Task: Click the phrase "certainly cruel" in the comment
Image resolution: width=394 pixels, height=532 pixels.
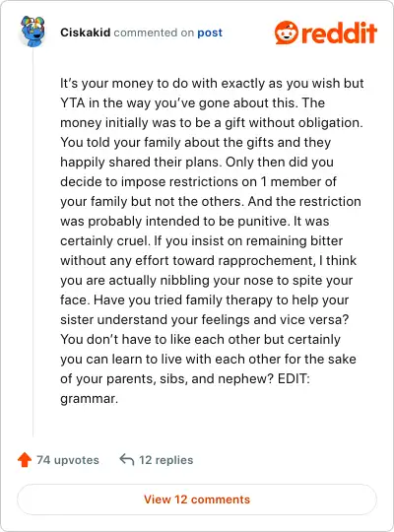Action: point(104,241)
